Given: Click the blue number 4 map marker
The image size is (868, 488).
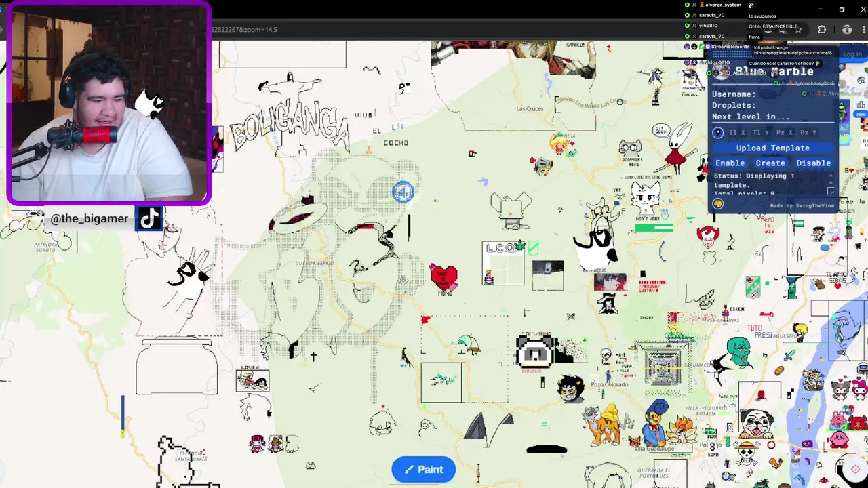Looking at the screenshot, I should (403, 192).
